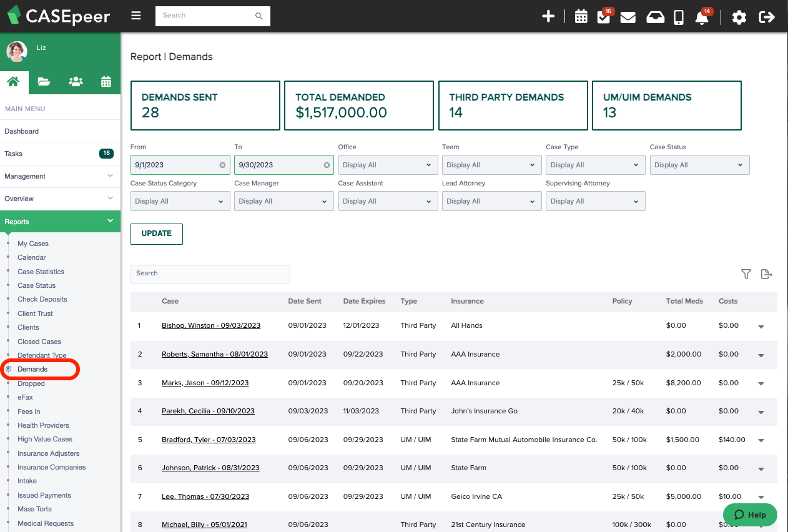
Task: Open the calendar icon in top bar
Action: [x=581, y=16]
